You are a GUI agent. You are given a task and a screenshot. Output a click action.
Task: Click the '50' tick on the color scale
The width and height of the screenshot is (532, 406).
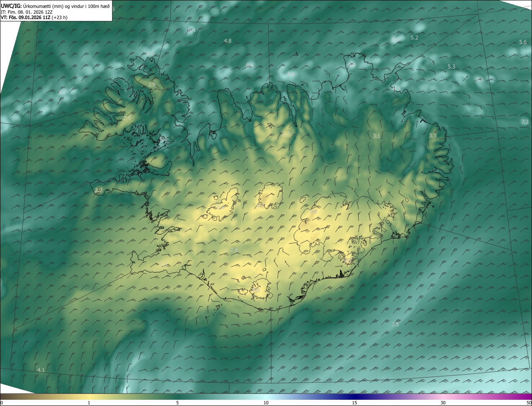pyautogui.click(x=529, y=403)
